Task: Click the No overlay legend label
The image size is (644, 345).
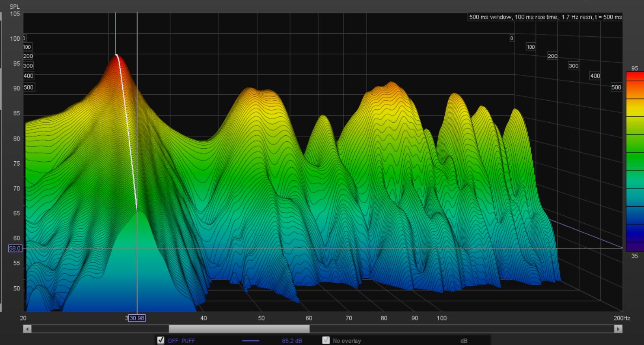Action: tap(347, 341)
